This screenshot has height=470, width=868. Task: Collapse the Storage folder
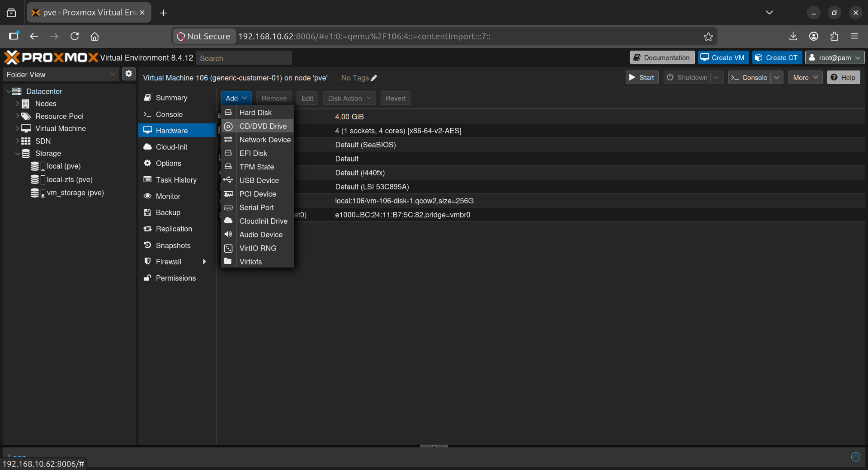[x=18, y=153]
